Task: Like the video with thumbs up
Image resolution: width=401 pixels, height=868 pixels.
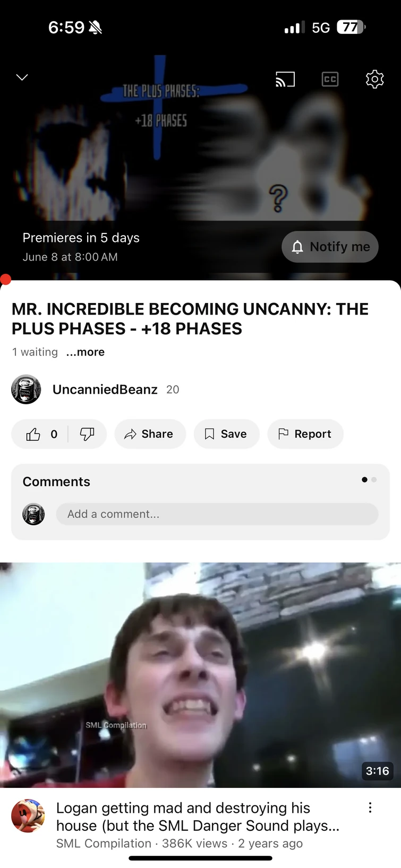Action: 40,434
